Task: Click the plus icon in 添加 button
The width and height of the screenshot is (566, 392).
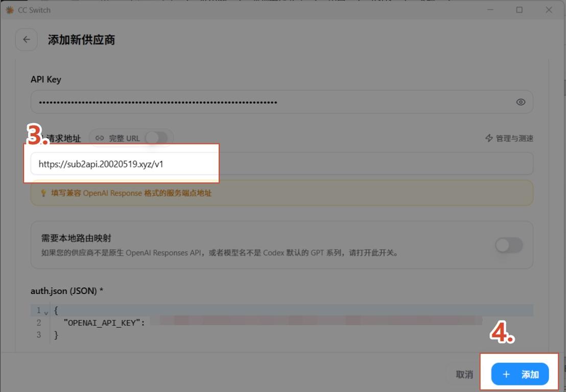Action: point(506,374)
